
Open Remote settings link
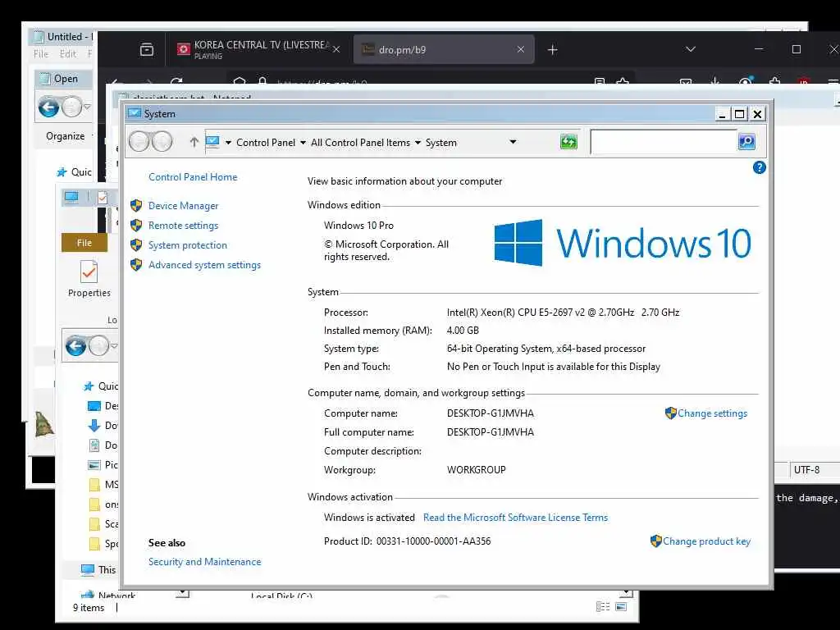(183, 226)
